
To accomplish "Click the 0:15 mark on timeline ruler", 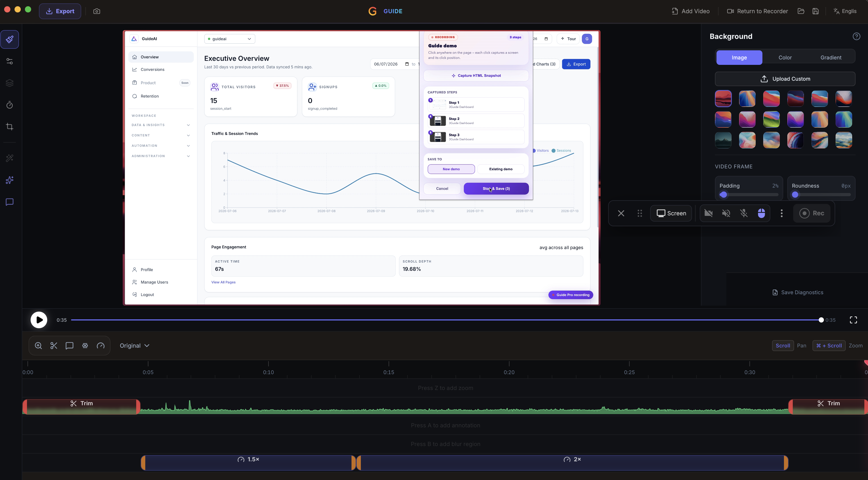I will point(389,372).
